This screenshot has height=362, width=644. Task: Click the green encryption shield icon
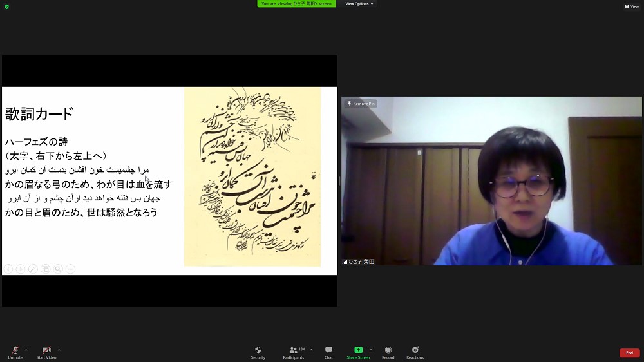pos(6,6)
